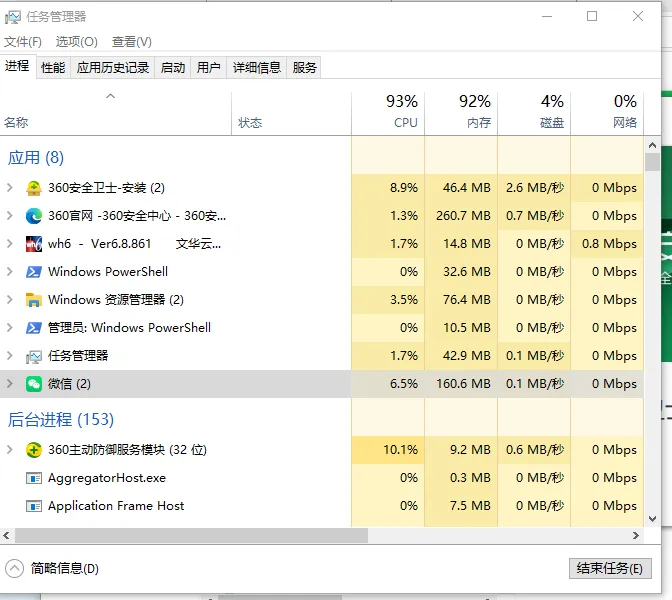Select the AggregatorHost.exe process name

[x=107, y=478]
